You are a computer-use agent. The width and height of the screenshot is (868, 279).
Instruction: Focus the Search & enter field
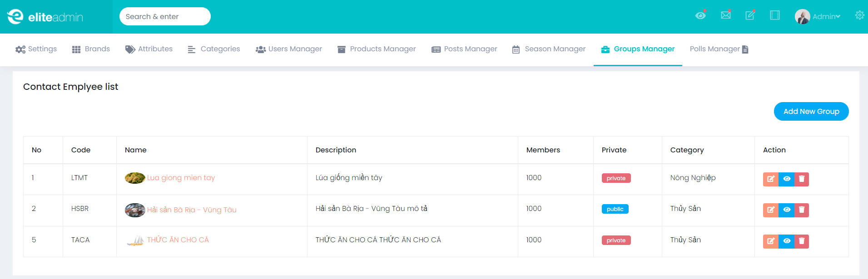(165, 17)
